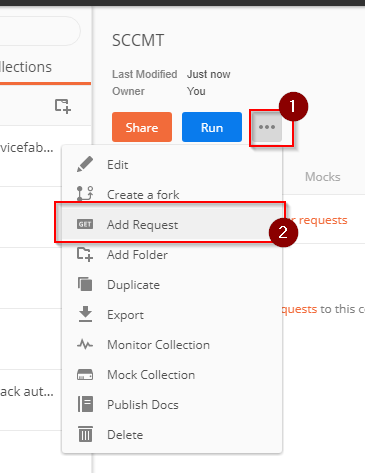This screenshot has height=473, width=365.
Task: Click the SCCMT collection title
Action: pyautogui.click(x=138, y=41)
